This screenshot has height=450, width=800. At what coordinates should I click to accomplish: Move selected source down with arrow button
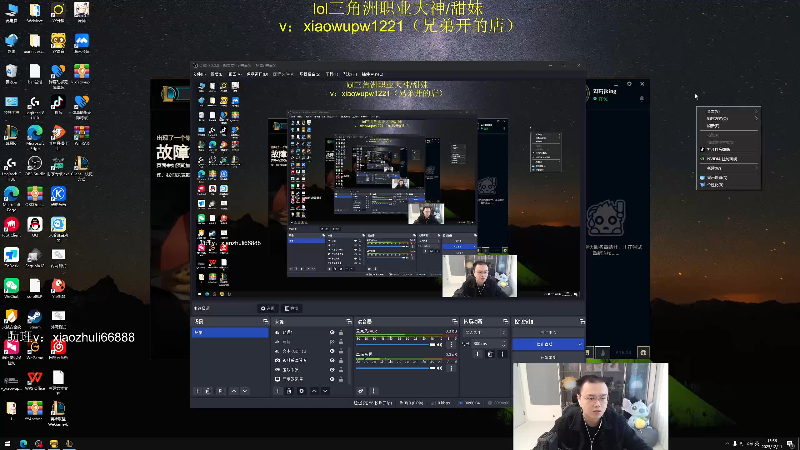click(325, 391)
